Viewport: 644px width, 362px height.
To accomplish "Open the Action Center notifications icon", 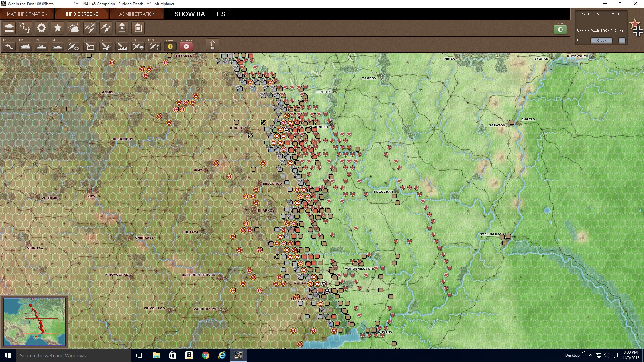I will (x=615, y=355).
